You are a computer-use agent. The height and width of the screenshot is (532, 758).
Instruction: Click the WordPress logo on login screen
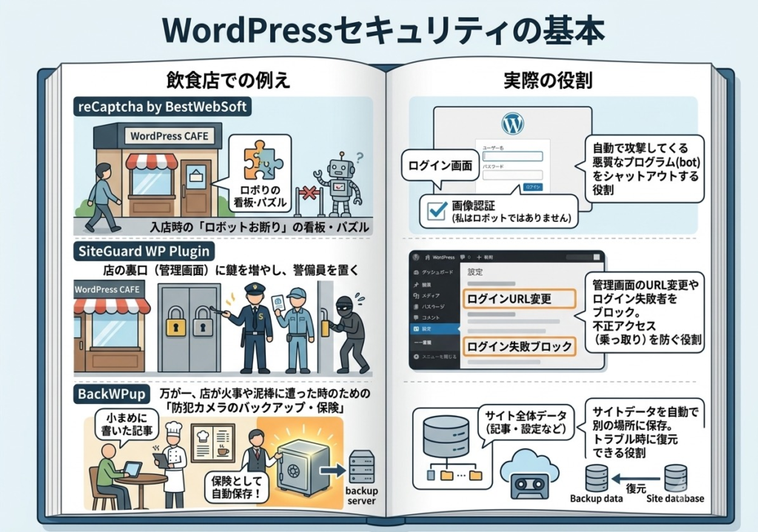point(513,124)
